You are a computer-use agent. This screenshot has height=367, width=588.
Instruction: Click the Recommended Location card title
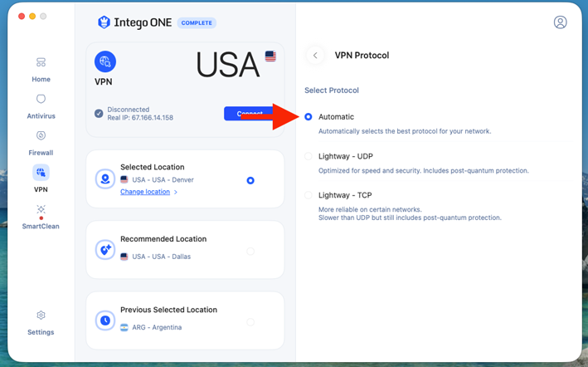[163, 239]
